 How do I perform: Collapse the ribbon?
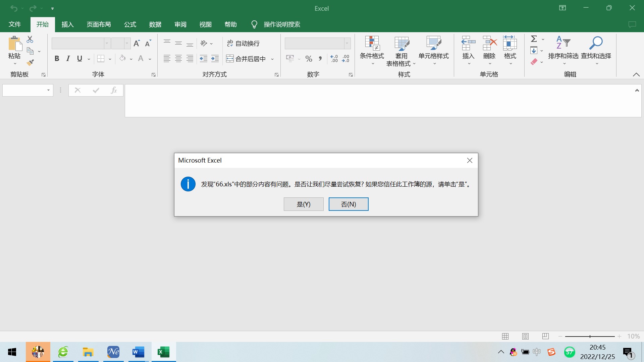point(636,74)
